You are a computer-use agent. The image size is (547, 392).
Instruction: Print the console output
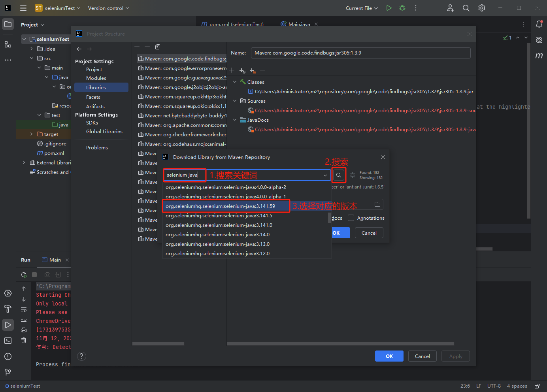click(24, 330)
